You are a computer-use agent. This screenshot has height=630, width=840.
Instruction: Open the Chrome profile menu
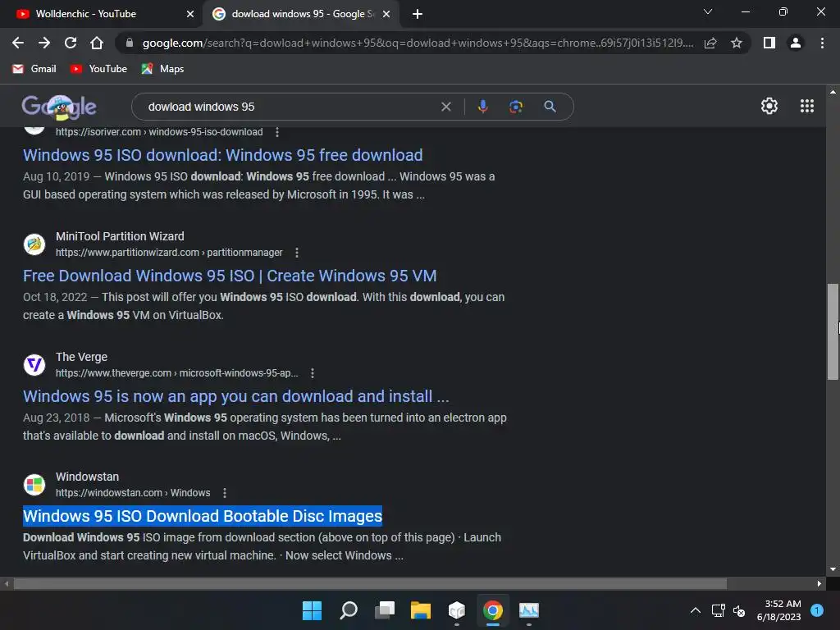pos(796,43)
